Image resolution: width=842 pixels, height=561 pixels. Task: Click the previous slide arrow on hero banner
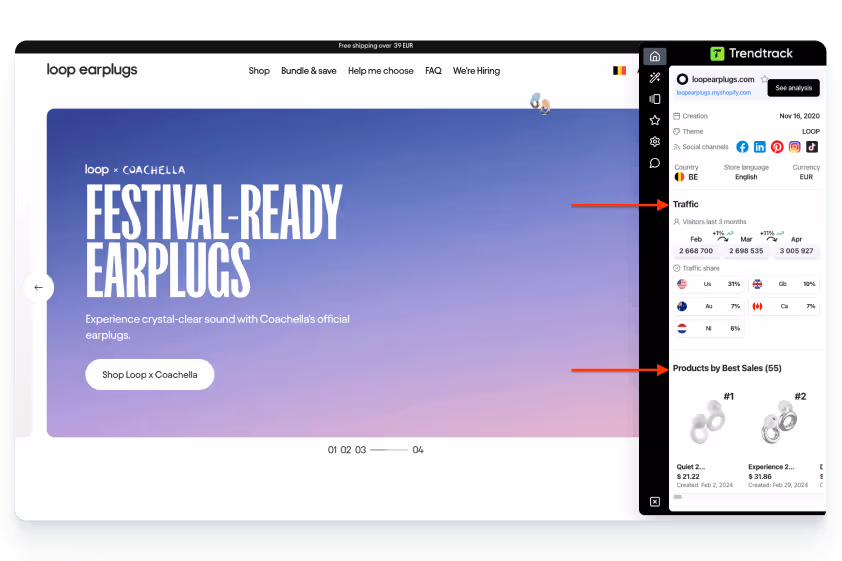39,287
